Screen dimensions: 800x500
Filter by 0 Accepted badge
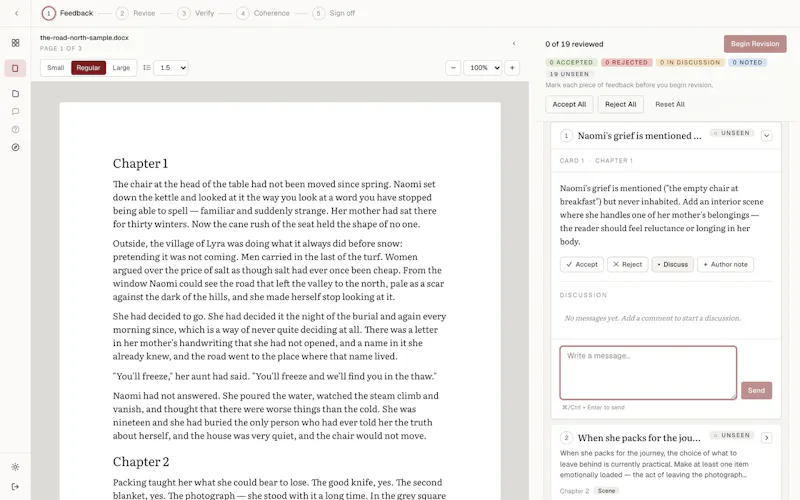[x=571, y=62]
